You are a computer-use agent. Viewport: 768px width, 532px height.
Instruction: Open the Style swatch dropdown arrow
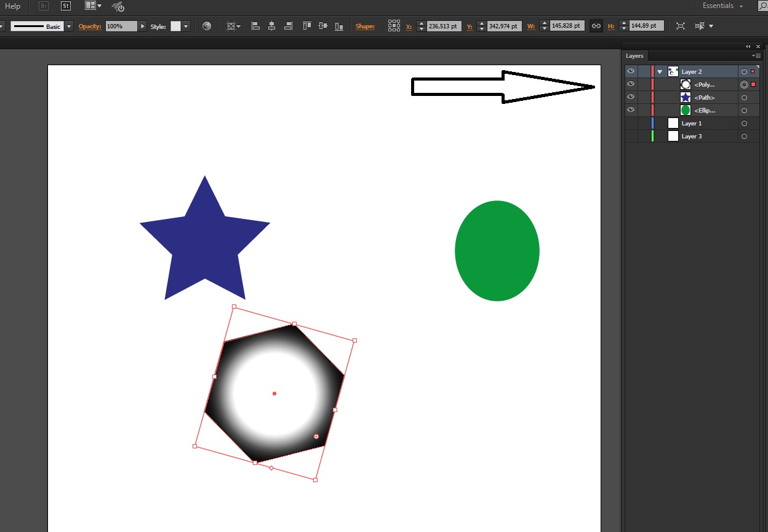coord(186,26)
